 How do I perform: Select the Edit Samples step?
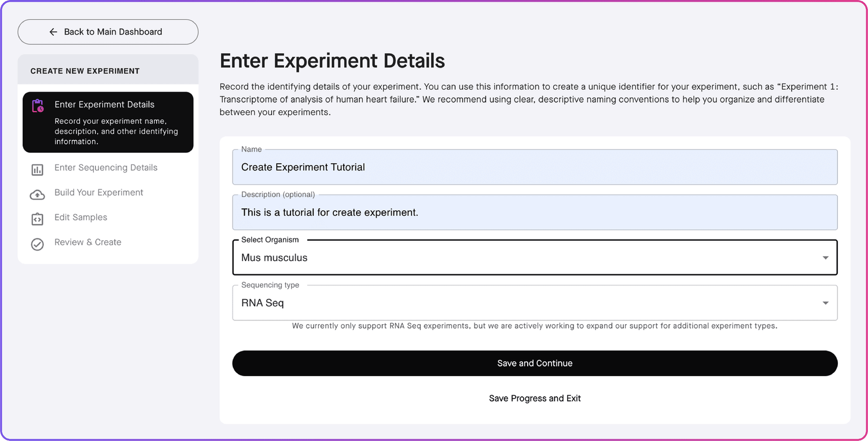80,218
